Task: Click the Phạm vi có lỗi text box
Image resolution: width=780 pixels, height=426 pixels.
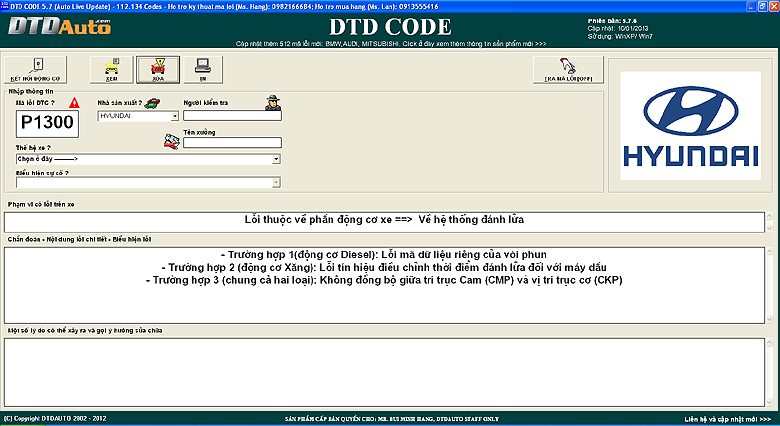Action: (x=384, y=222)
